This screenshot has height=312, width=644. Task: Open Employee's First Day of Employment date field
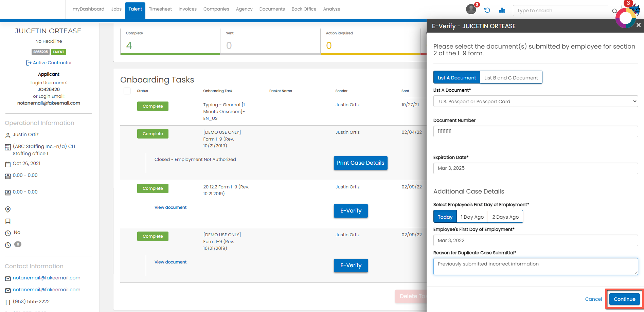pos(536,240)
